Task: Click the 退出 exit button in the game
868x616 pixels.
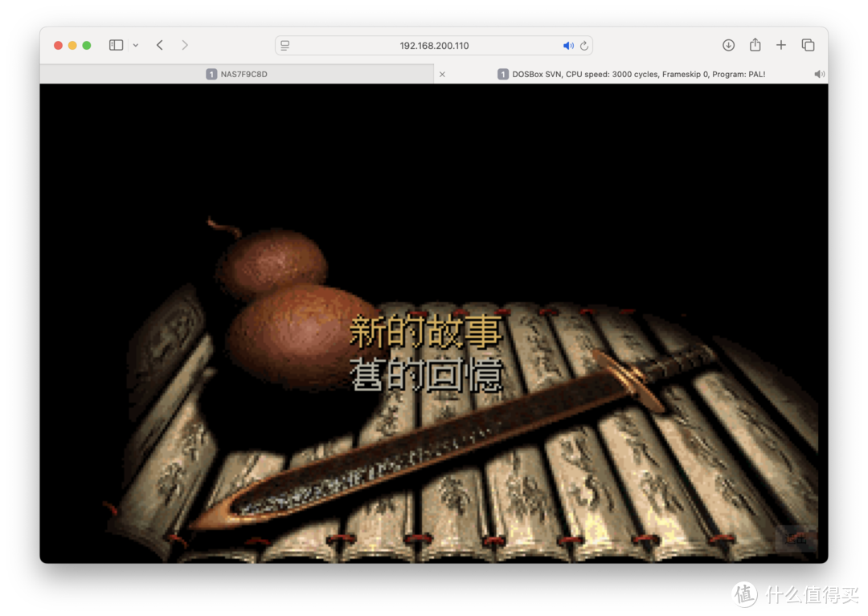Action: point(794,536)
